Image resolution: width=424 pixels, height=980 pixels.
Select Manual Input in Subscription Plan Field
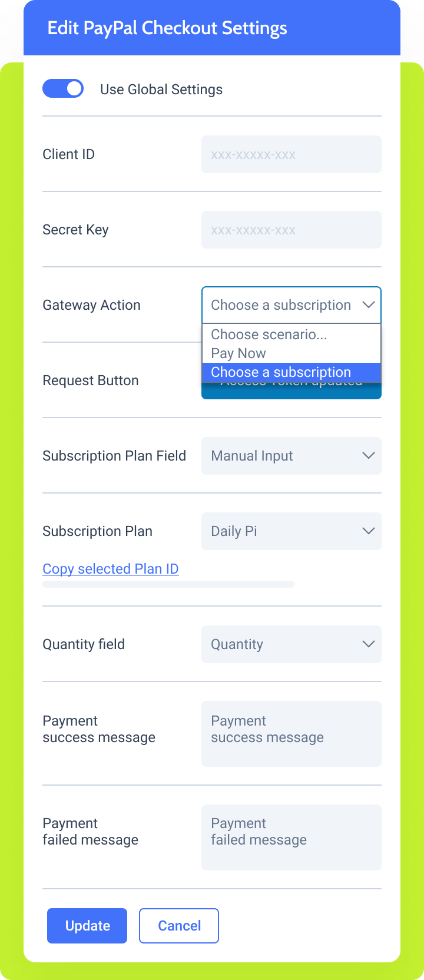[251, 455]
